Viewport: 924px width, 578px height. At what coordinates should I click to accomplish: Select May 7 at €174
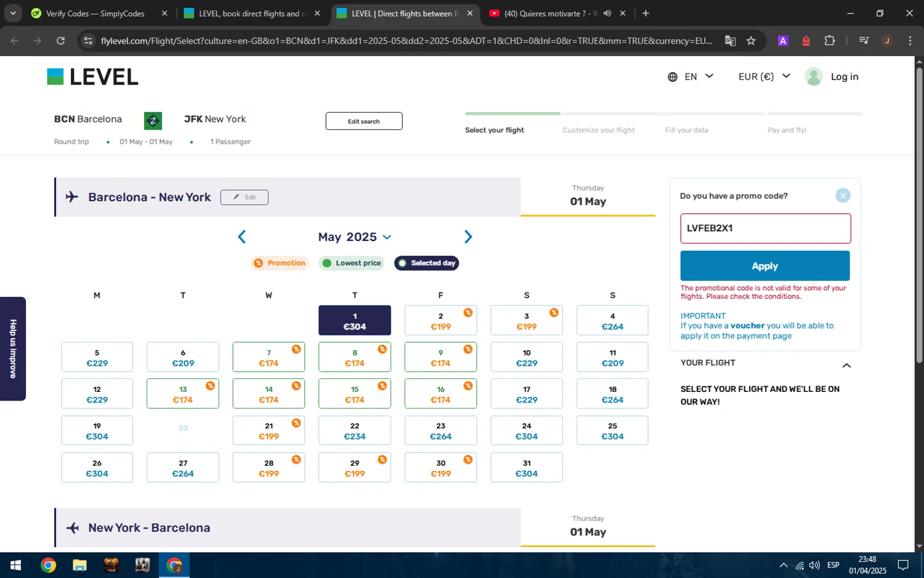269,357
